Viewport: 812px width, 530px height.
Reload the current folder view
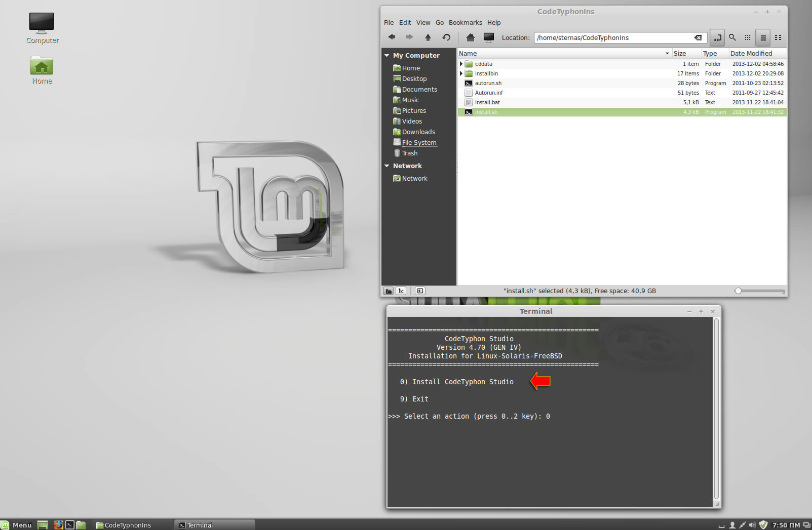[446, 37]
